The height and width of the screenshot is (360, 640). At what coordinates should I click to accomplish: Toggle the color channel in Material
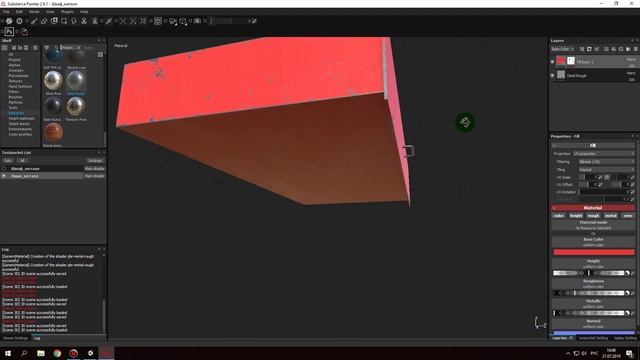click(x=559, y=216)
